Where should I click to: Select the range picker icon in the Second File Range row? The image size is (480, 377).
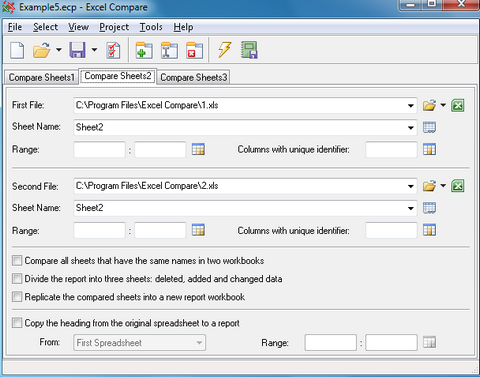198,230
